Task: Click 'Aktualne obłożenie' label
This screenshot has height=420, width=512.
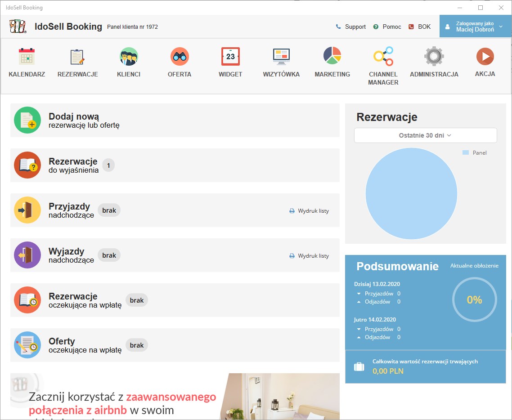Action: click(474, 266)
